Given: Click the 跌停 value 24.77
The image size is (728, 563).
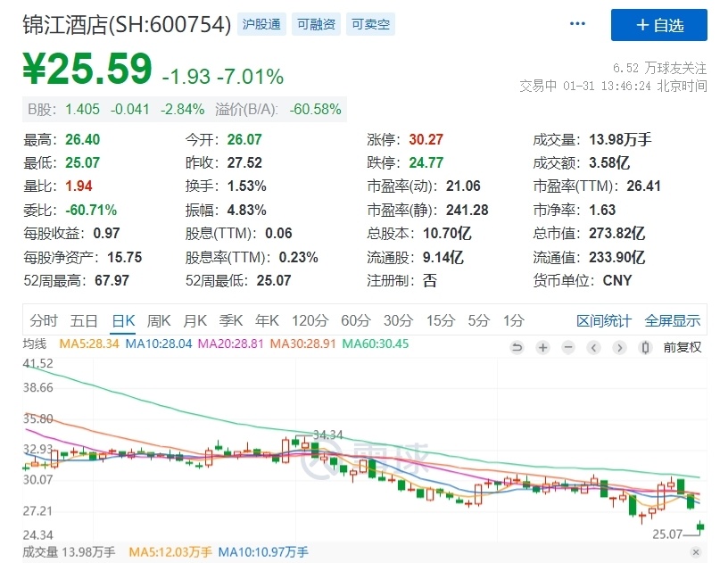Looking at the screenshot, I should tap(426, 163).
